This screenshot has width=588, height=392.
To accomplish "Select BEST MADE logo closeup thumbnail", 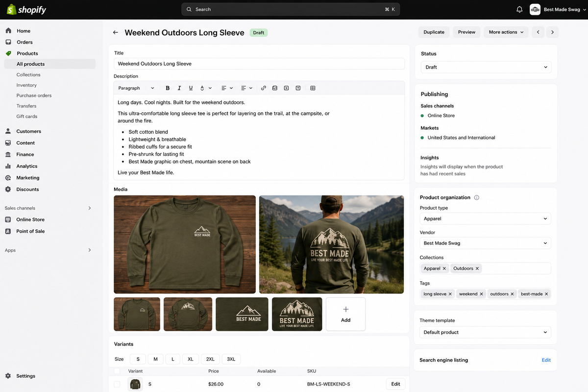I will point(242,314).
